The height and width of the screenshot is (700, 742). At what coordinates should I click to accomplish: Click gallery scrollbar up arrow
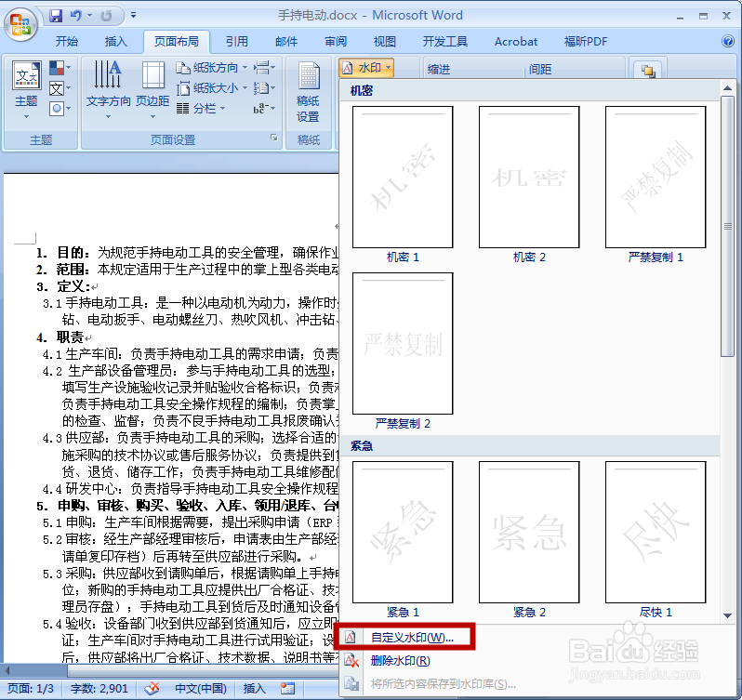(728, 88)
